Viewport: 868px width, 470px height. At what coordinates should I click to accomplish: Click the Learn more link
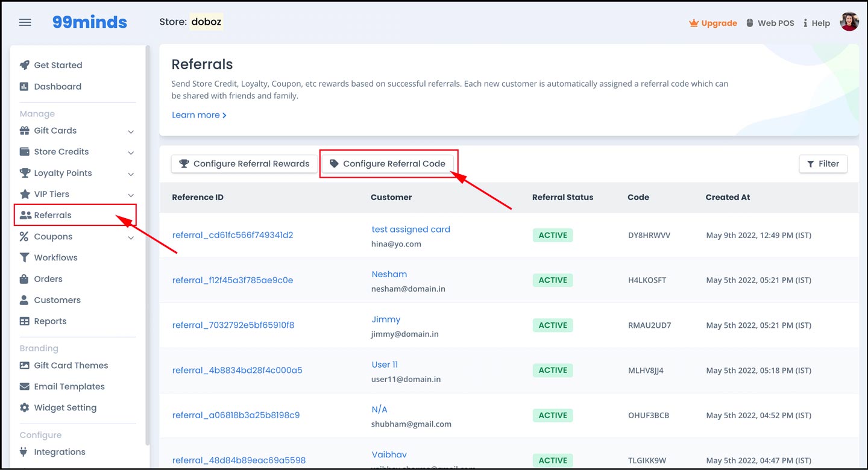tap(199, 114)
